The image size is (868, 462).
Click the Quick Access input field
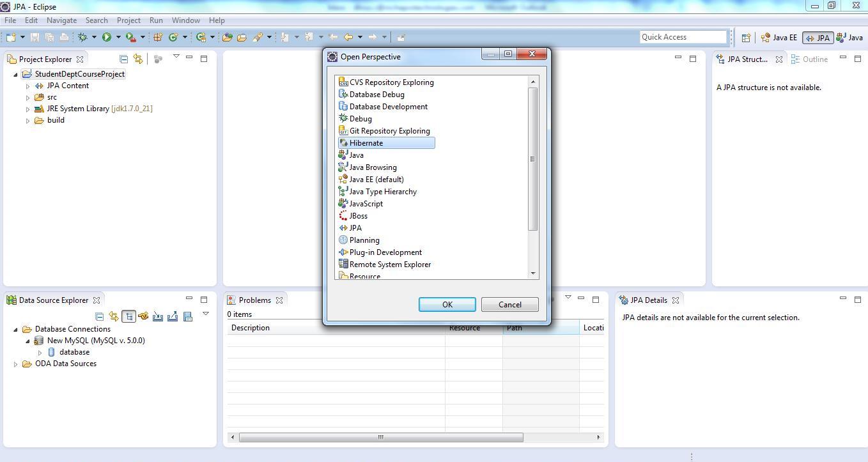click(x=683, y=37)
